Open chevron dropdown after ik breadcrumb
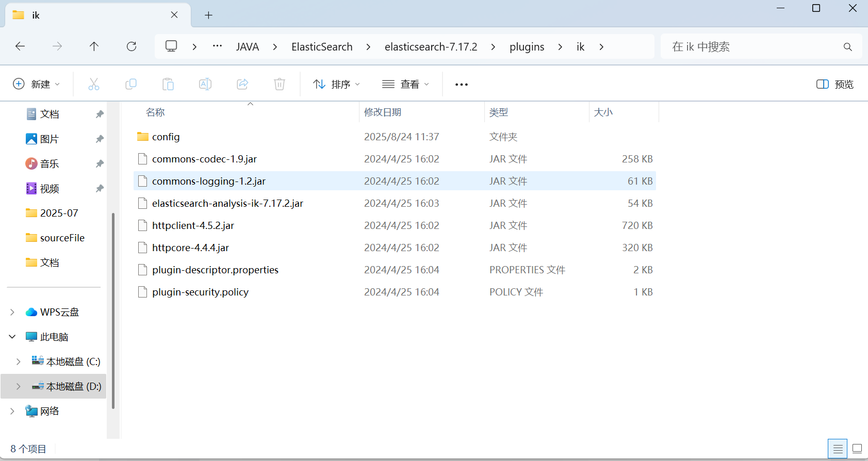Screen dimensions: 868x461 coord(601,47)
